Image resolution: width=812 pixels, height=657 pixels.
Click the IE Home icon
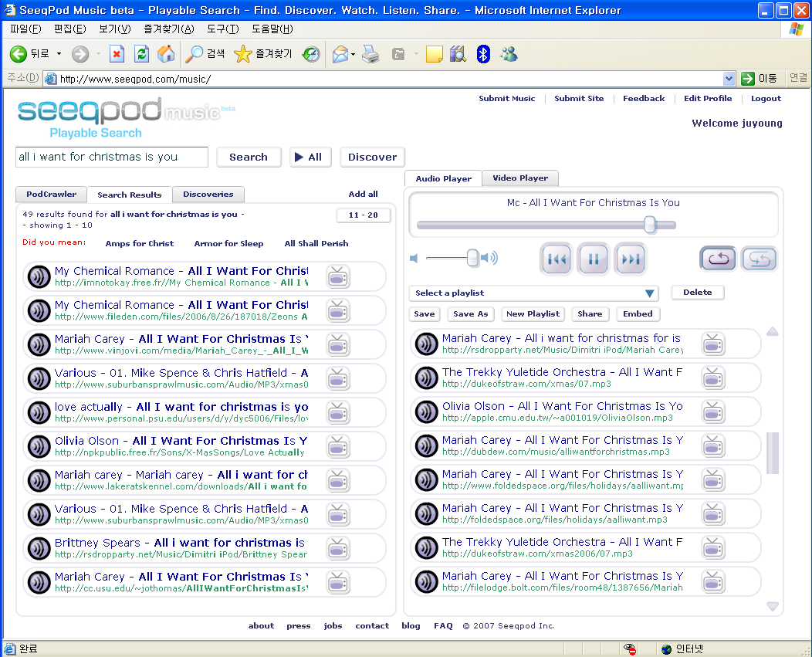pos(166,54)
